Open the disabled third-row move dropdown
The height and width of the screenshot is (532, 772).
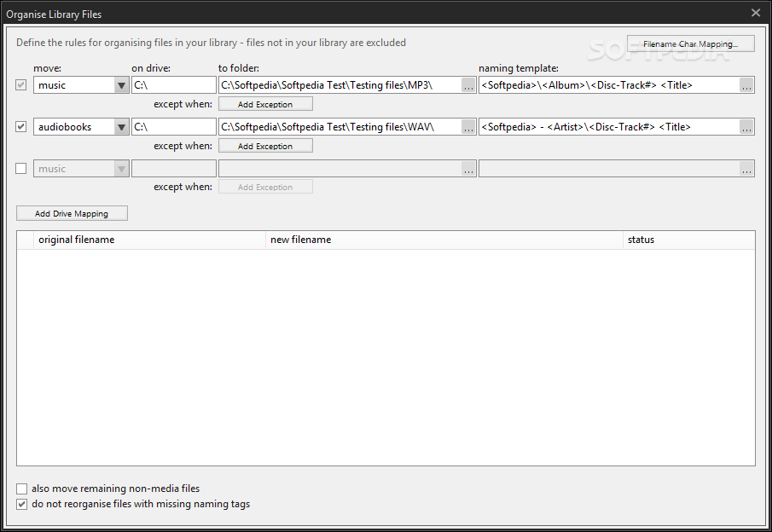click(x=121, y=169)
